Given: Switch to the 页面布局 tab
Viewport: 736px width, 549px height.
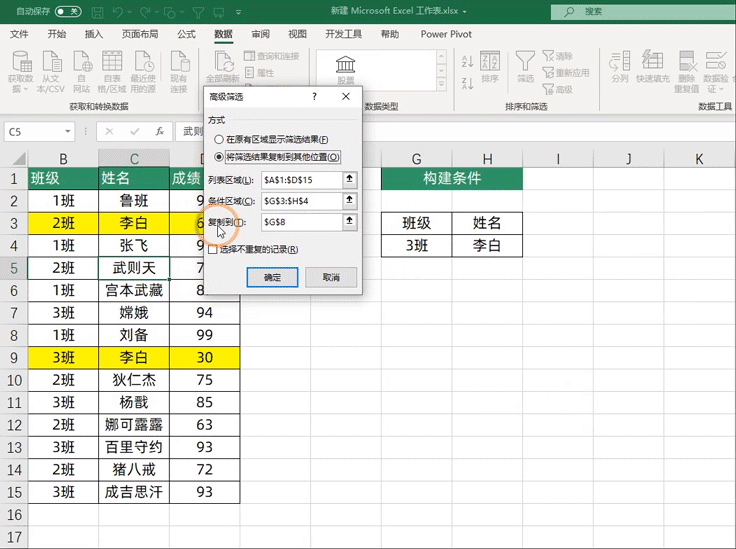Looking at the screenshot, I should 140,34.
